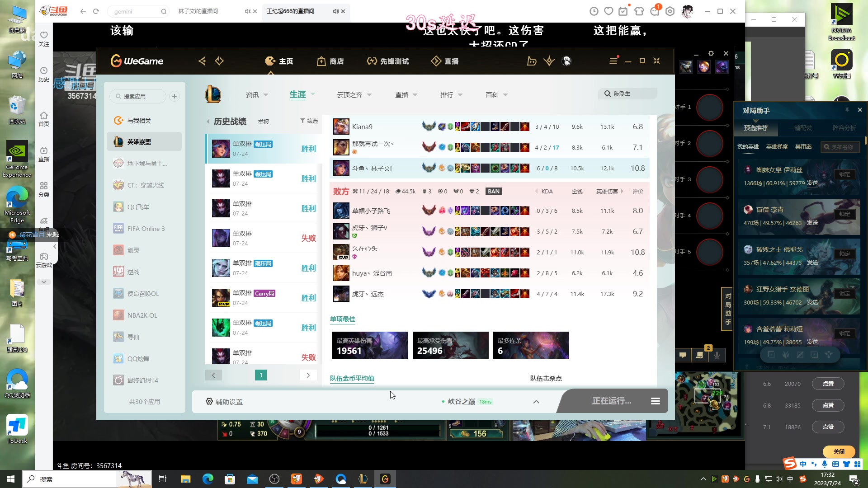Expand the 峡谷之巅 server chevron
Screen dimensions: 868x488
[x=536, y=402]
